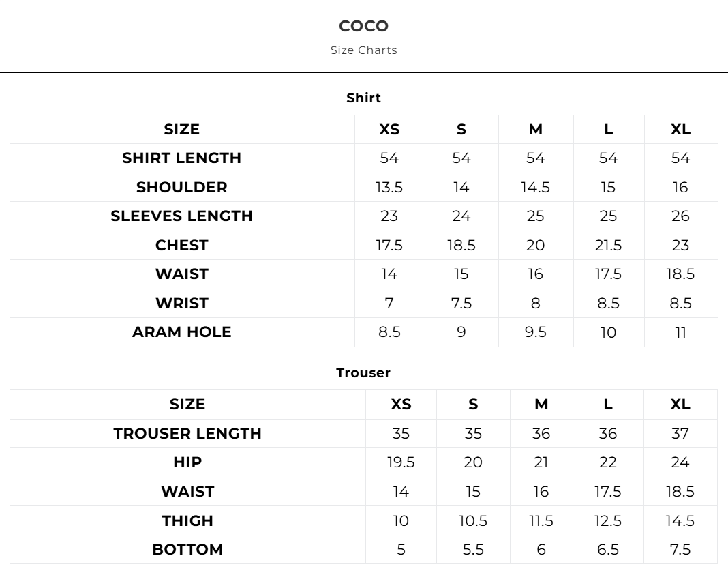Viewport: 728px width, 588px height.
Task: Click the THIGH row label
Action: [187, 520]
